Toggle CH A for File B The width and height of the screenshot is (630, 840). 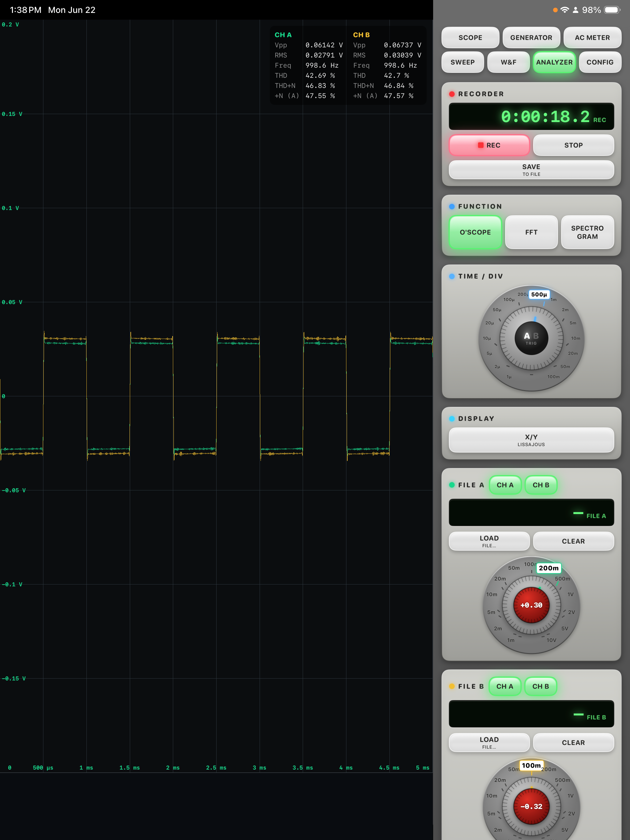coord(504,686)
